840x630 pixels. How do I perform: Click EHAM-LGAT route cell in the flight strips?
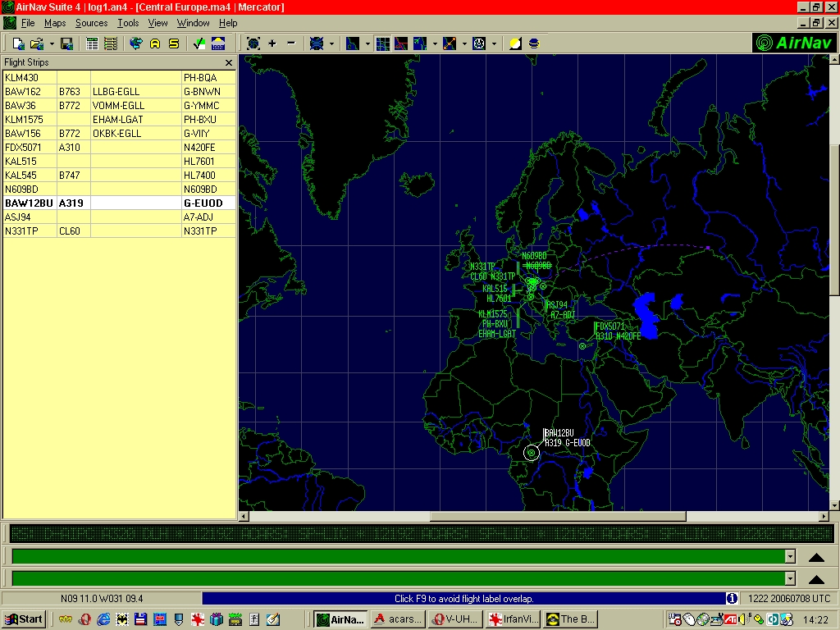[x=136, y=120]
